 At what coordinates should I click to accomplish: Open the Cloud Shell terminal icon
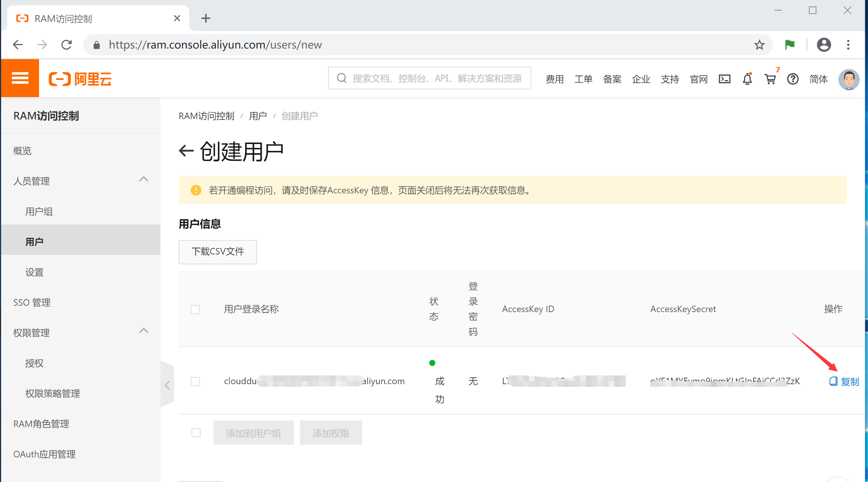(x=724, y=79)
